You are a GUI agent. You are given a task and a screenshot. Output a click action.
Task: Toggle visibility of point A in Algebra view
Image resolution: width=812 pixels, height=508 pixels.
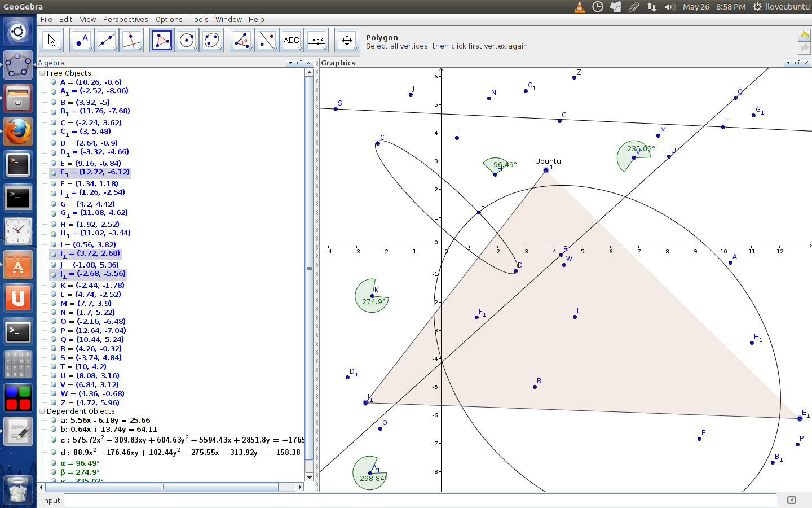click(x=54, y=82)
